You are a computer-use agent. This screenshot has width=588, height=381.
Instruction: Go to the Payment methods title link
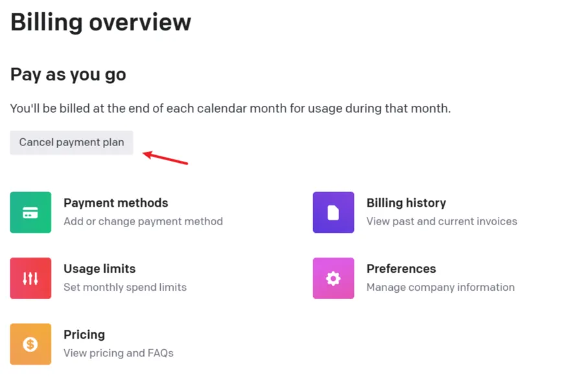(x=116, y=203)
